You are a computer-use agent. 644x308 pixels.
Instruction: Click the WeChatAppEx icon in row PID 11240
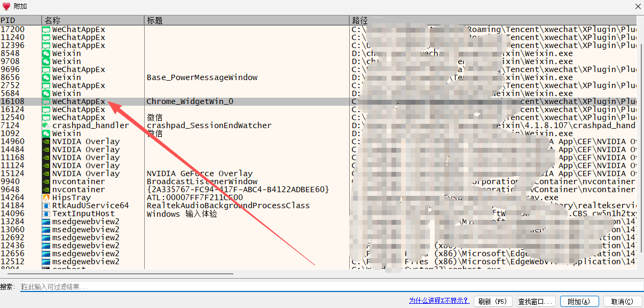[x=46, y=37]
